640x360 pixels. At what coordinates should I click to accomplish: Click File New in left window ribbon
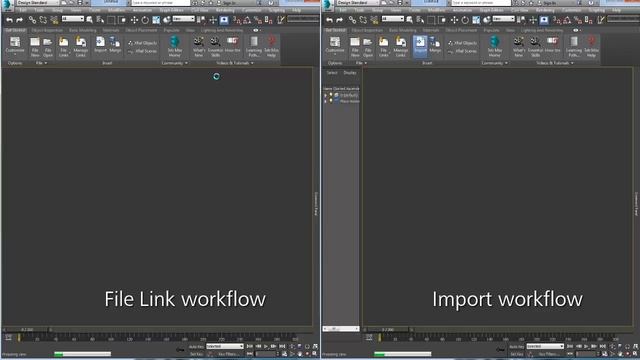point(35,47)
